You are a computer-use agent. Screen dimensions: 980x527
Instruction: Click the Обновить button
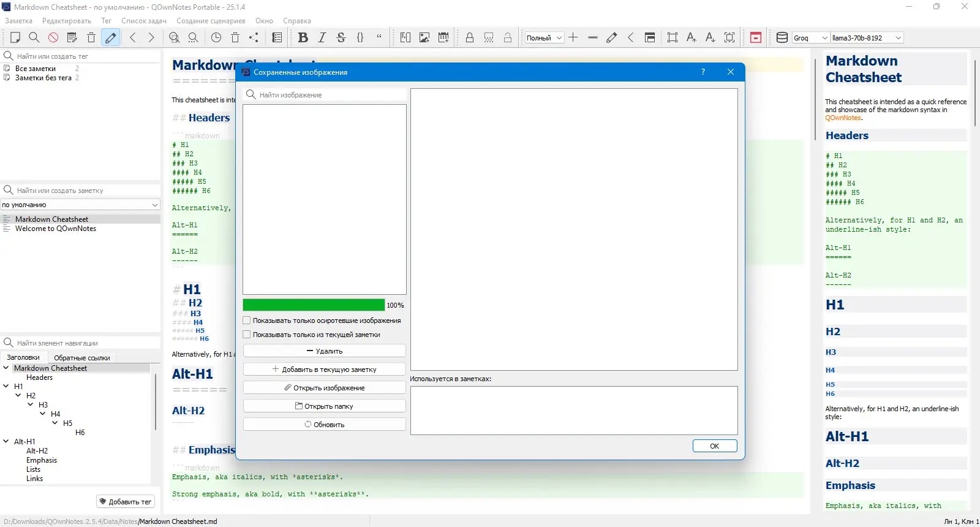point(325,425)
